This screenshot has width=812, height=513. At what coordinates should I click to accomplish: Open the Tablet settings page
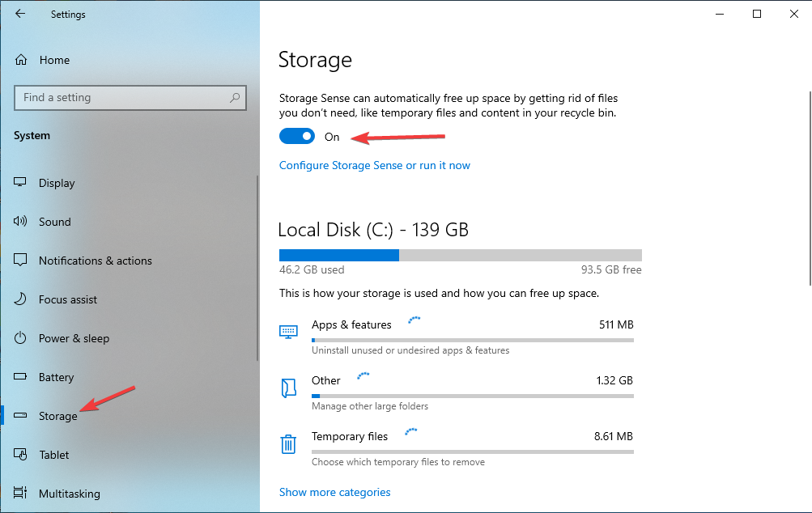tap(54, 455)
